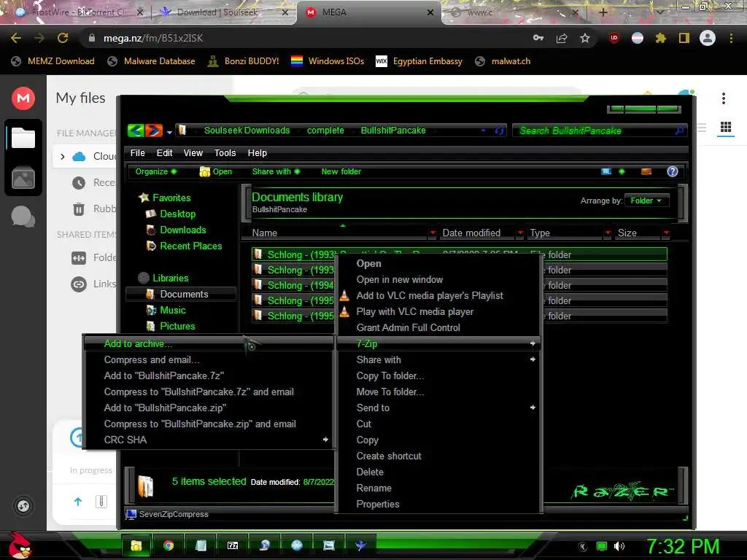Select Add to "BullshitPancake.zip"
Viewport: 747px width, 560px height.
pyautogui.click(x=209, y=408)
